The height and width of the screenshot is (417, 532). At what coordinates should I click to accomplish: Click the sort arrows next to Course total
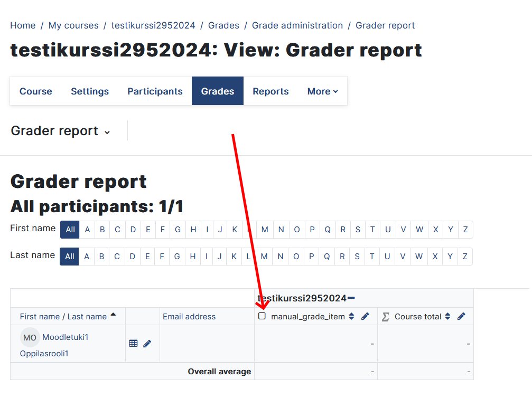tap(448, 316)
